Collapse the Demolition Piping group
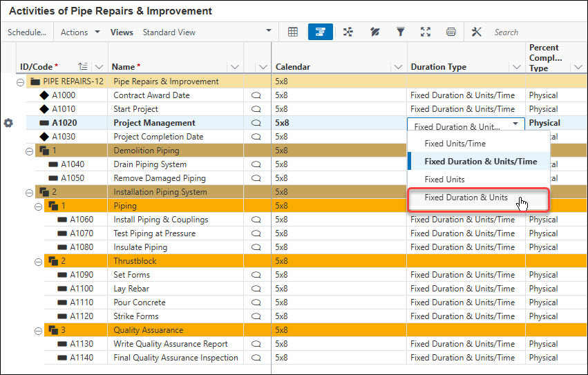Screen dimensions: 588x375 pyautogui.click(x=29, y=151)
